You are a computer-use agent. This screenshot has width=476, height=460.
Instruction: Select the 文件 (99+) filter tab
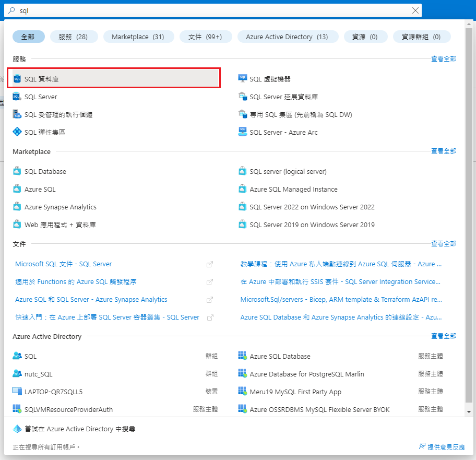pos(206,37)
